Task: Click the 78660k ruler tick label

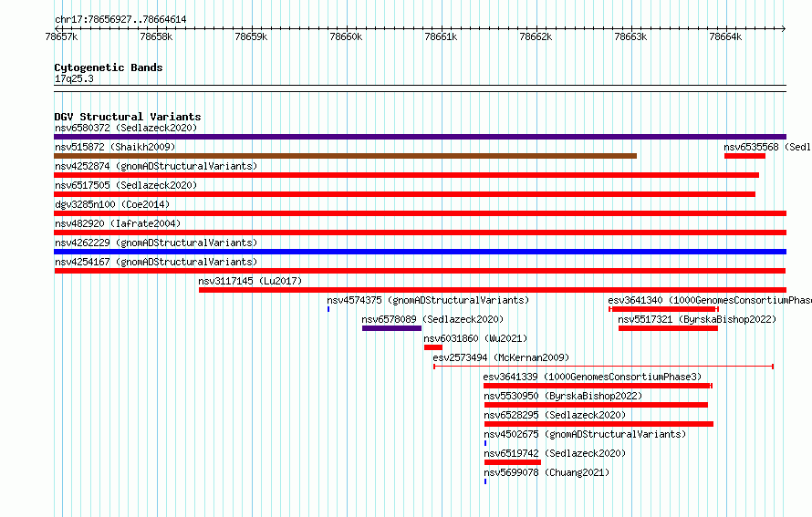Action: click(x=346, y=36)
